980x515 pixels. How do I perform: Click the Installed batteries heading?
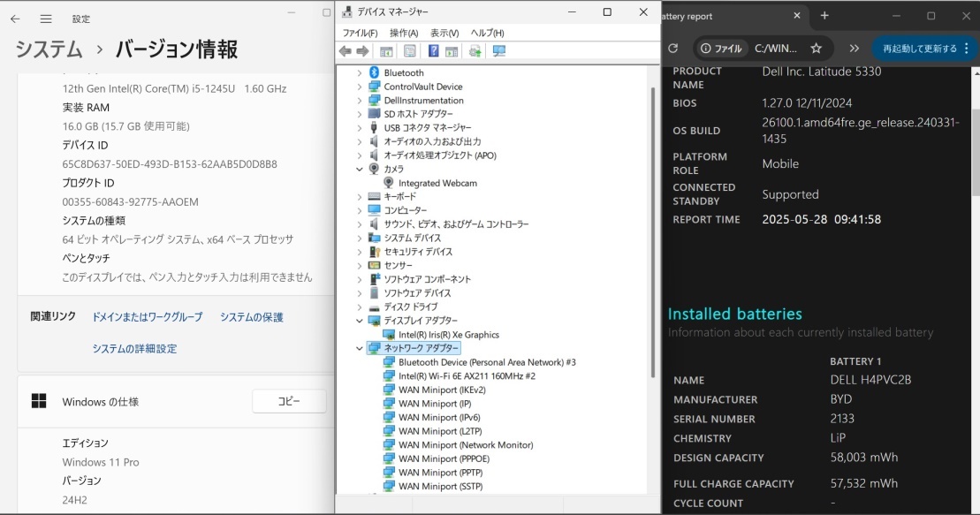tap(735, 314)
